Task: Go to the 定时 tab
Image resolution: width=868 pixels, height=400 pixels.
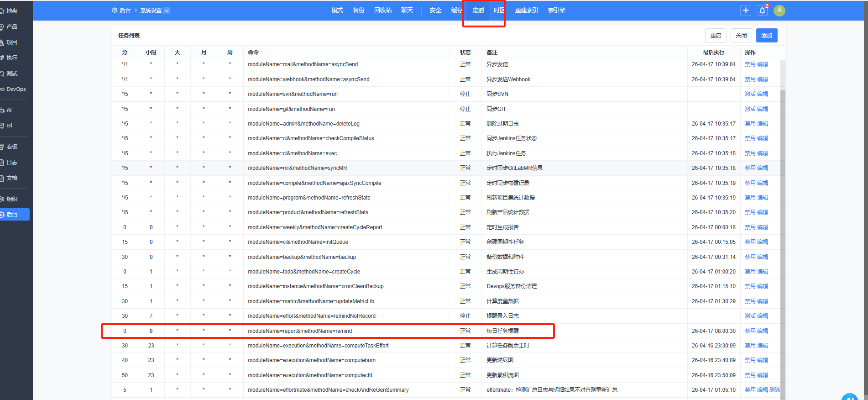Action: pyautogui.click(x=478, y=11)
